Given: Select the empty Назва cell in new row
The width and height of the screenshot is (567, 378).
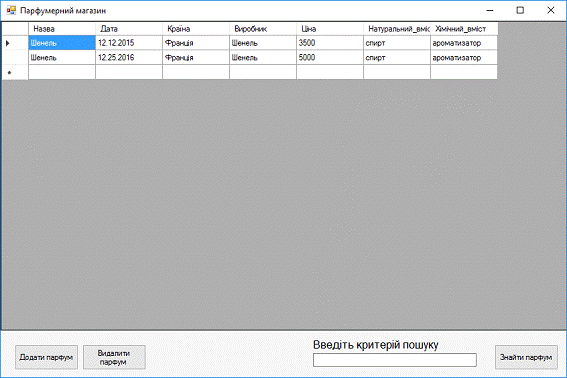Looking at the screenshot, I should coord(62,72).
